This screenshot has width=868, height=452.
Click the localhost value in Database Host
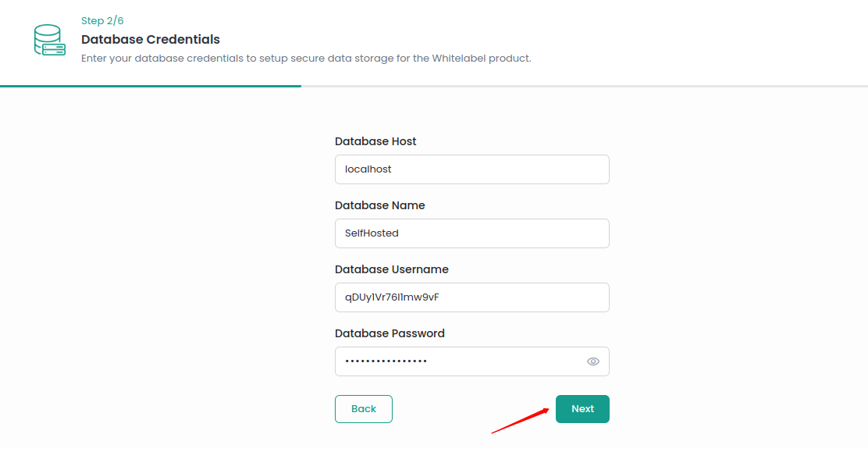click(x=367, y=169)
